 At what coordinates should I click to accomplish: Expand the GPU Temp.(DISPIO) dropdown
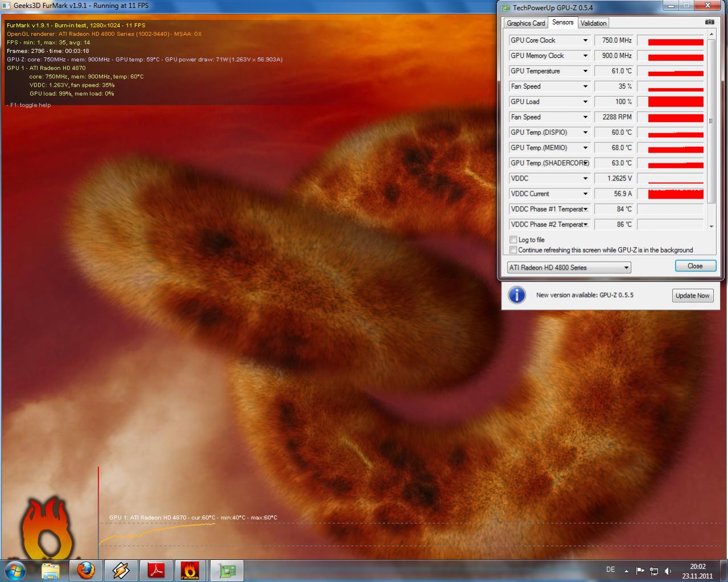tap(585, 133)
